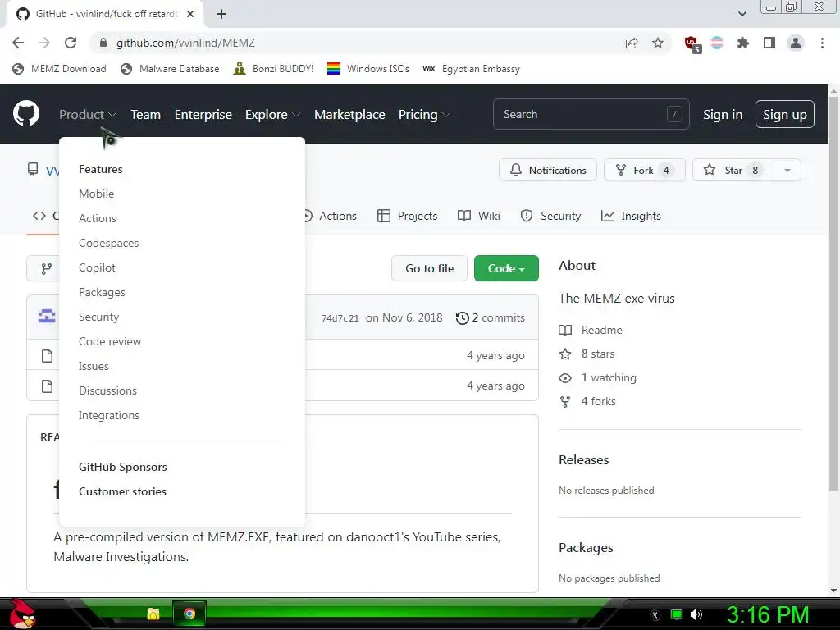The height and width of the screenshot is (630, 840).
Task: Select Issues in Product menu
Action: [94, 367]
